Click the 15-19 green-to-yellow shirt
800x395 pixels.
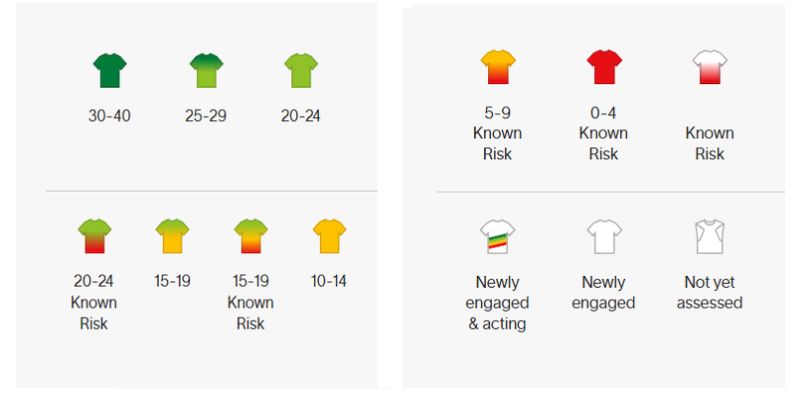pyautogui.click(x=172, y=236)
